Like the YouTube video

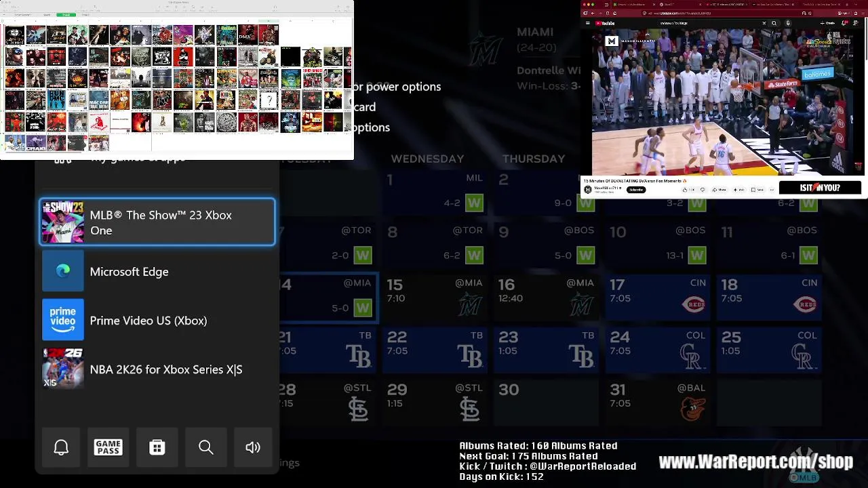tap(688, 190)
